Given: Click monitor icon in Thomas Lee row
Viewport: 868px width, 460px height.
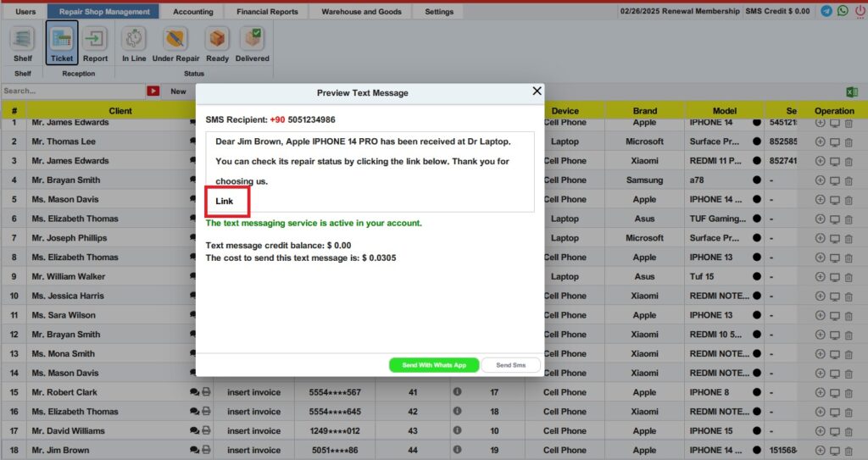Looking at the screenshot, I should tap(835, 142).
